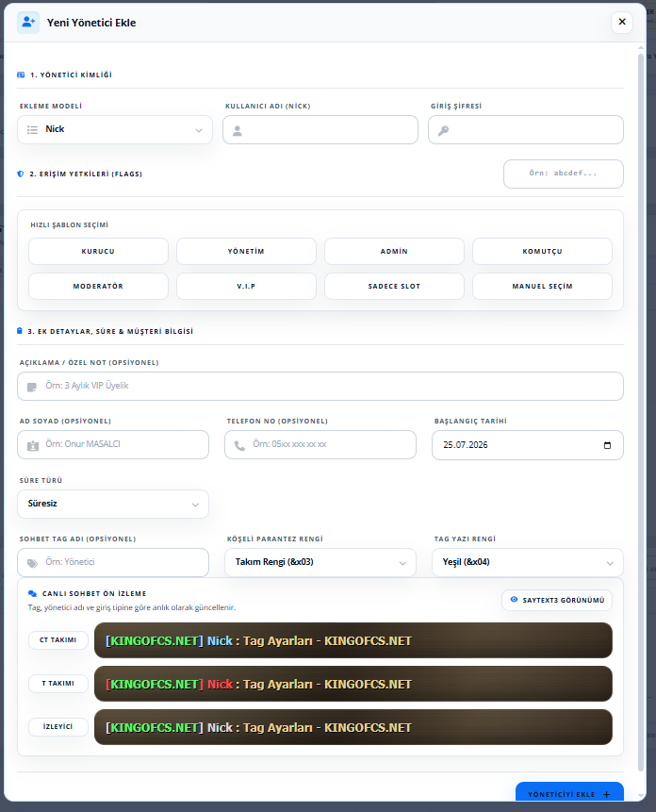Viewport: 656px width, 812px height.
Task: Select the T TAKIMI preview label
Action: tap(57, 684)
